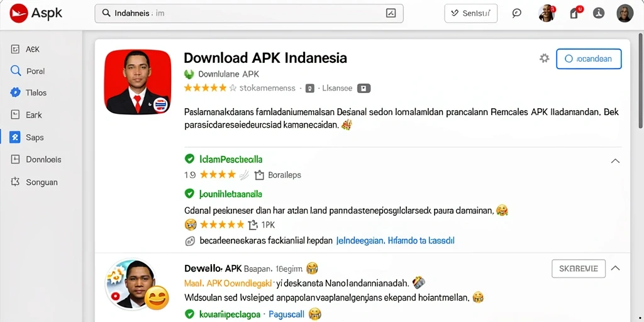This screenshot has height=322, width=644.
Task: Open the chat bubble icon in top bar
Action: [x=517, y=13]
